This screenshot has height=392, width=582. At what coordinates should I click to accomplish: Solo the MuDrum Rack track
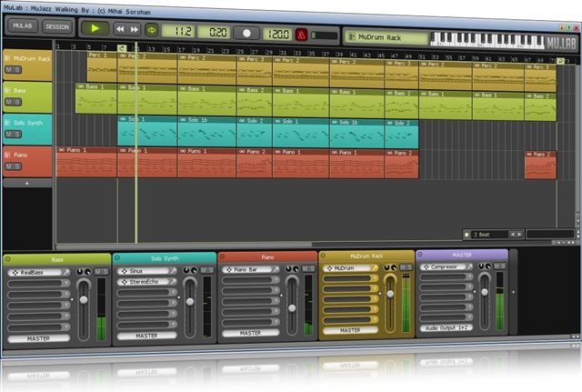(17, 70)
